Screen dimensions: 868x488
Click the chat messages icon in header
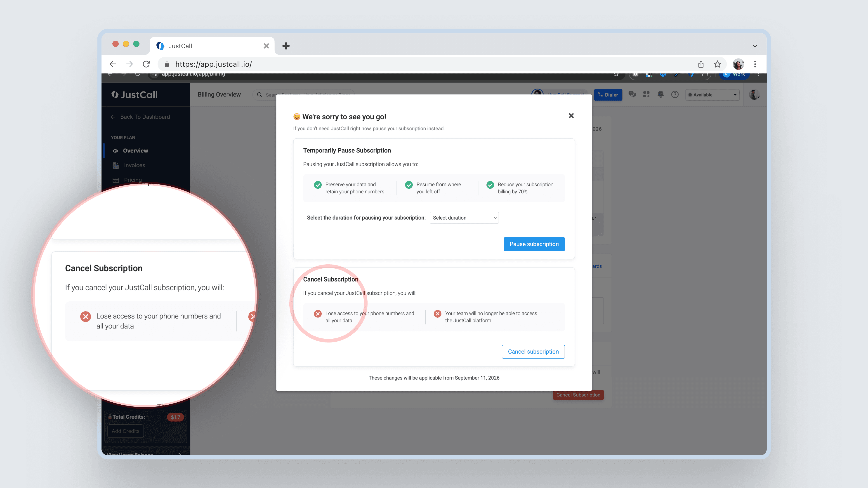(x=632, y=95)
